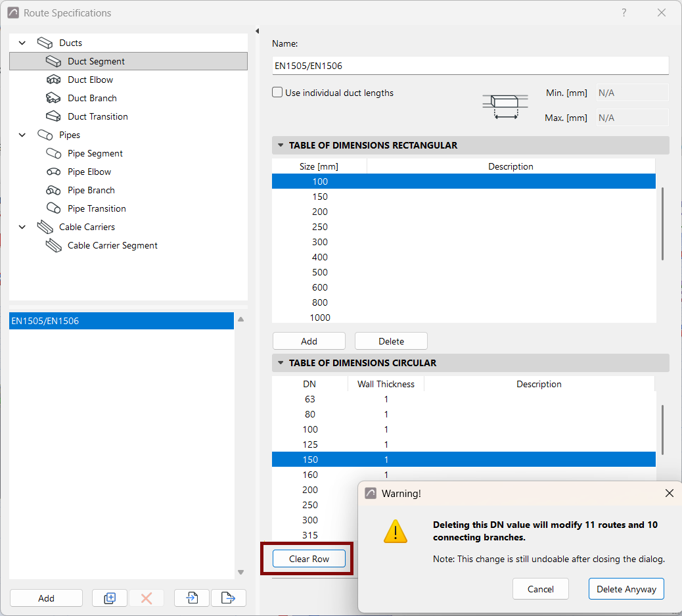Image resolution: width=682 pixels, height=616 pixels.
Task: Click the warning triangle icon
Action: 396,531
